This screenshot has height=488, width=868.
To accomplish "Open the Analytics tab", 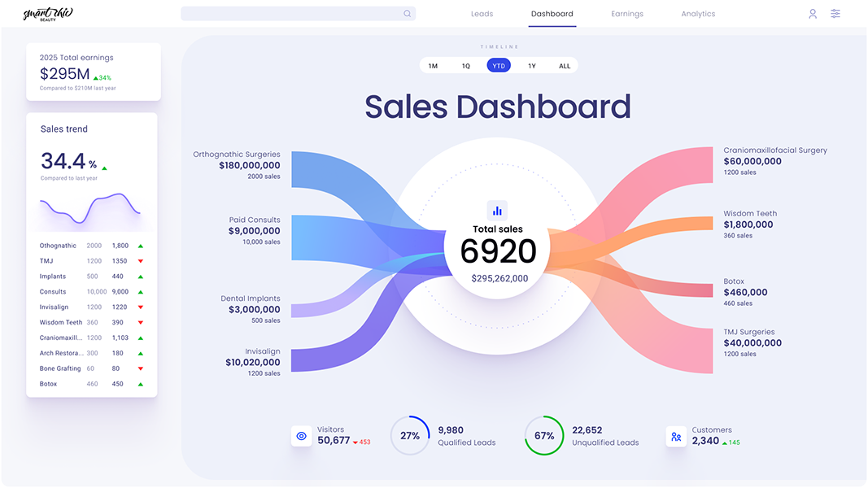I will pos(698,14).
